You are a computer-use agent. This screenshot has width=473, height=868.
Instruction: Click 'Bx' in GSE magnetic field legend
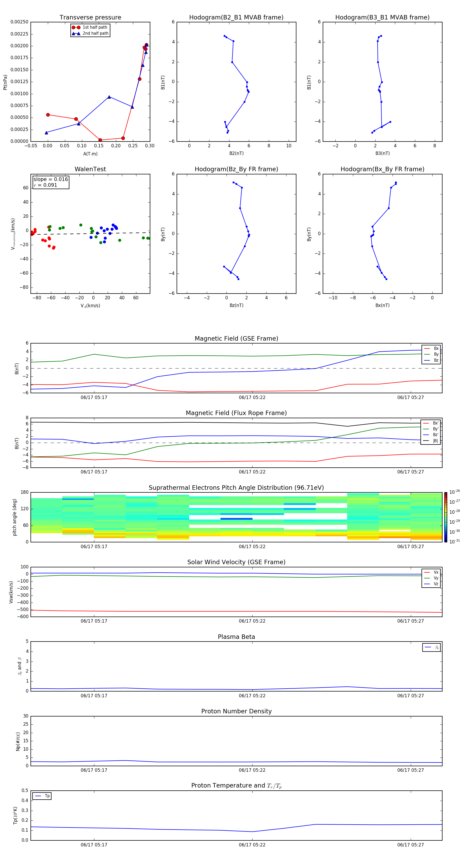tap(436, 349)
